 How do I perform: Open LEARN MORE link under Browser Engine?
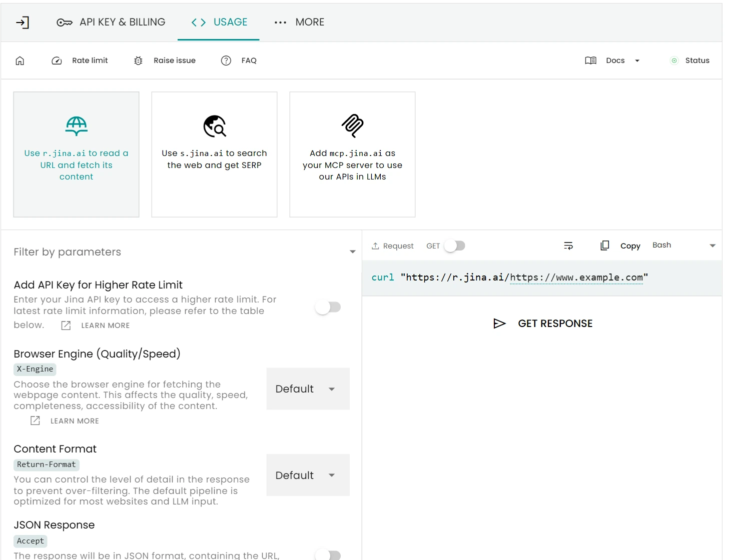click(75, 421)
